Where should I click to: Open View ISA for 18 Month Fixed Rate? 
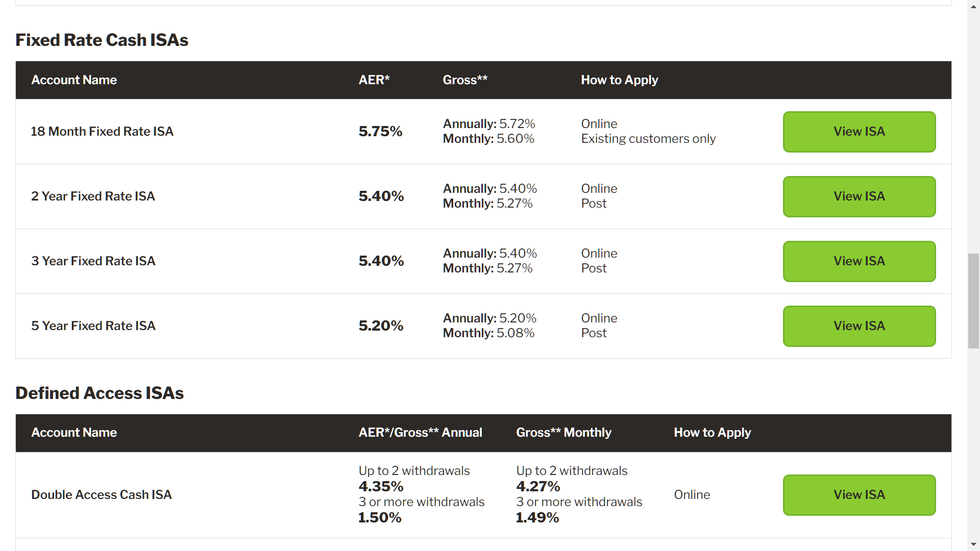859,132
